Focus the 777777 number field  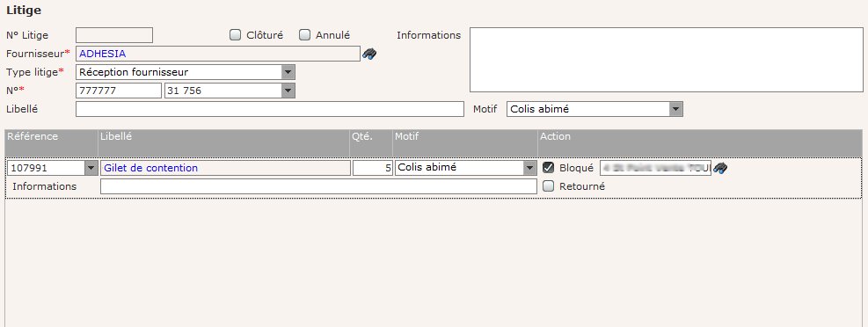click(x=119, y=91)
